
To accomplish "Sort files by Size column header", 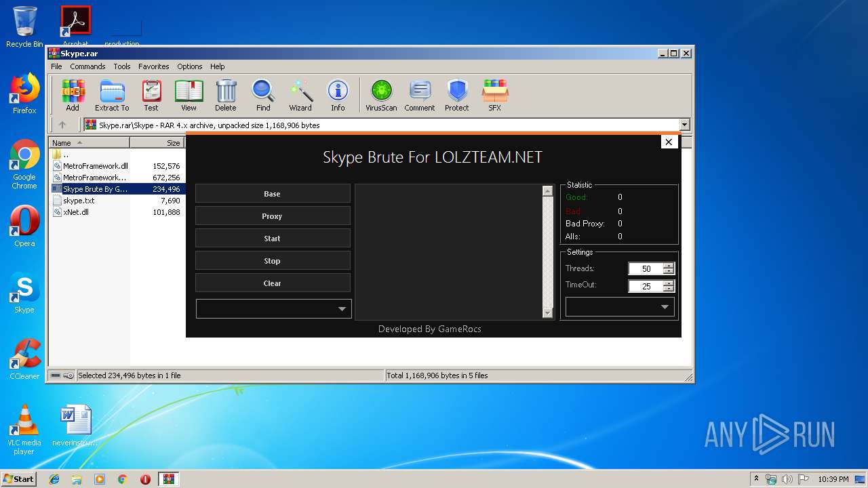I will click(157, 142).
